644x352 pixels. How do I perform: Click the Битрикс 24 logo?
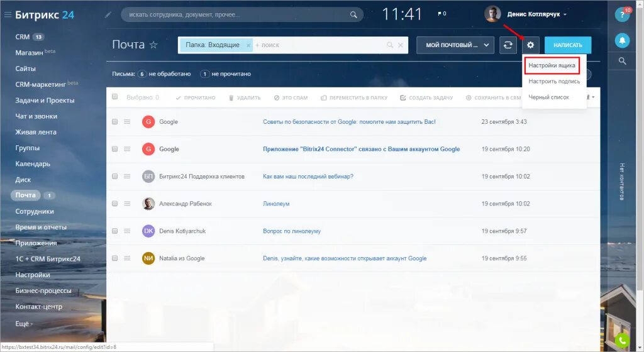45,14
